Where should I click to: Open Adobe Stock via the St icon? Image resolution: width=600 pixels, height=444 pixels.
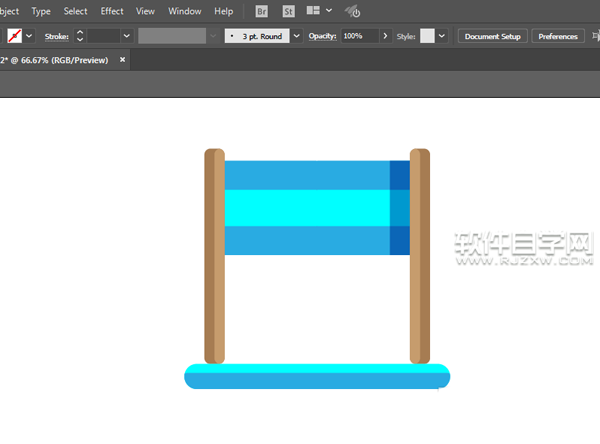[x=288, y=11]
